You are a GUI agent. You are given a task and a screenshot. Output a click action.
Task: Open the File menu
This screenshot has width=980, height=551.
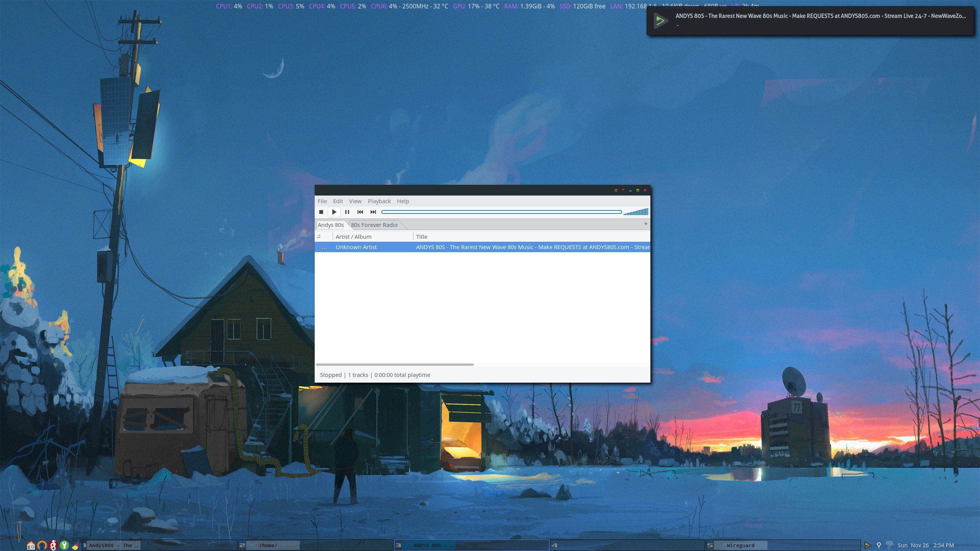coord(322,201)
